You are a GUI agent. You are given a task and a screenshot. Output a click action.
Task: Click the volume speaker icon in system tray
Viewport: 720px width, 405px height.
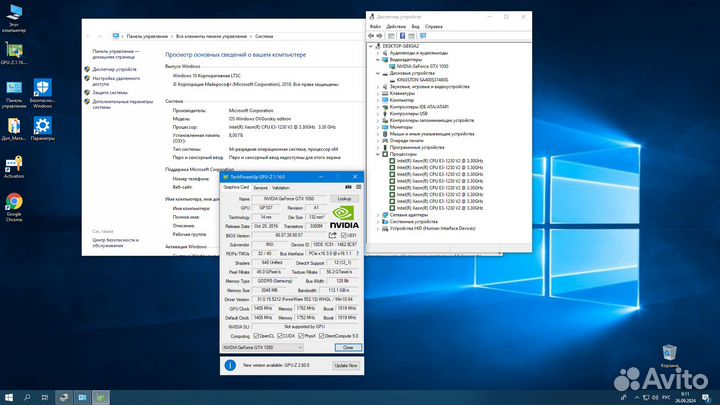(655, 398)
